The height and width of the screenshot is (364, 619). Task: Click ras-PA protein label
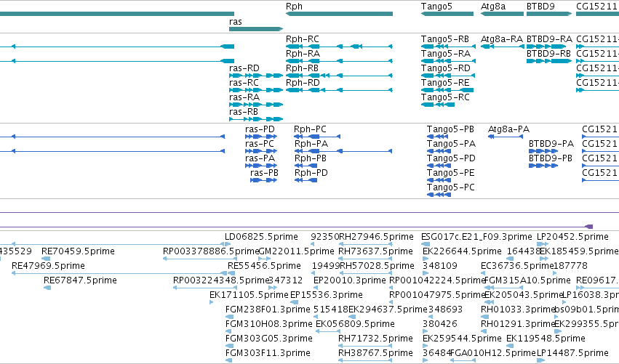click(260, 158)
